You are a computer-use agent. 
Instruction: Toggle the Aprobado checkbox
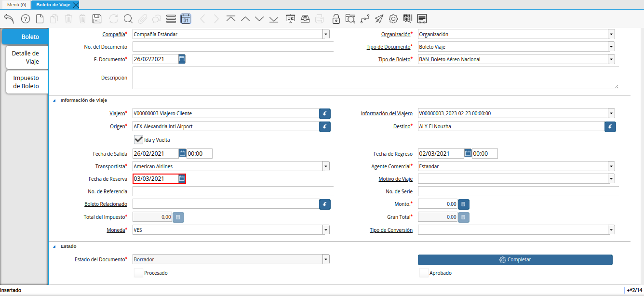pyautogui.click(x=424, y=273)
